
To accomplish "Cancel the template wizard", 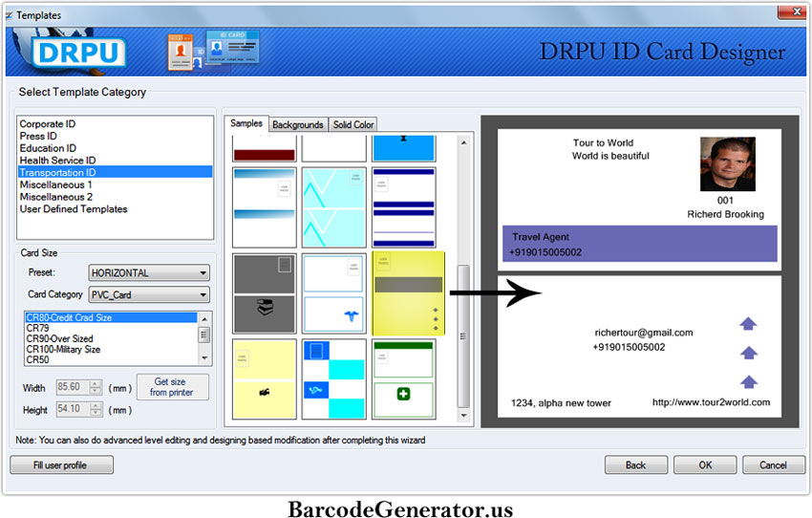I will pyautogui.click(x=774, y=464).
